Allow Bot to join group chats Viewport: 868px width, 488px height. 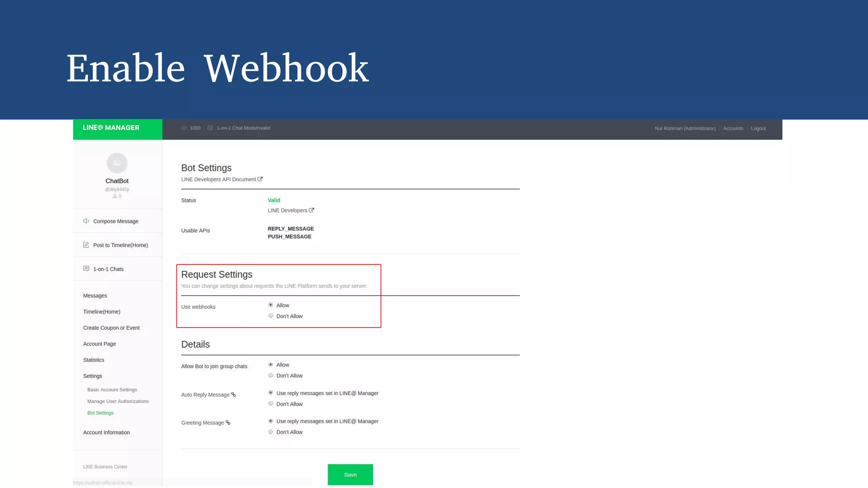270,364
